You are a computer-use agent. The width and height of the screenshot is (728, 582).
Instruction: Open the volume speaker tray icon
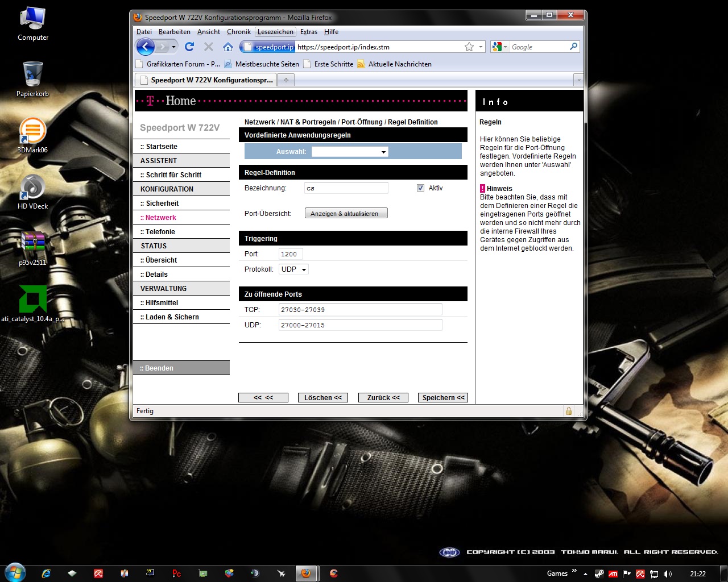click(x=667, y=573)
